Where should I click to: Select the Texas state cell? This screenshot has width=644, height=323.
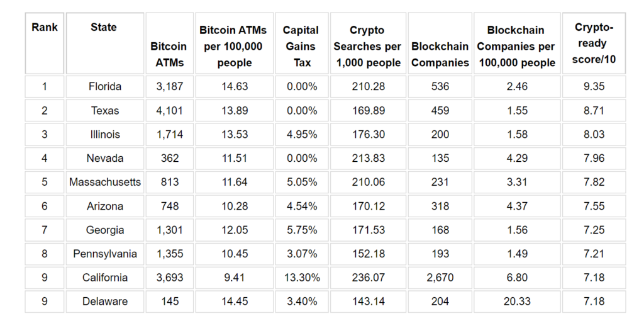point(105,111)
